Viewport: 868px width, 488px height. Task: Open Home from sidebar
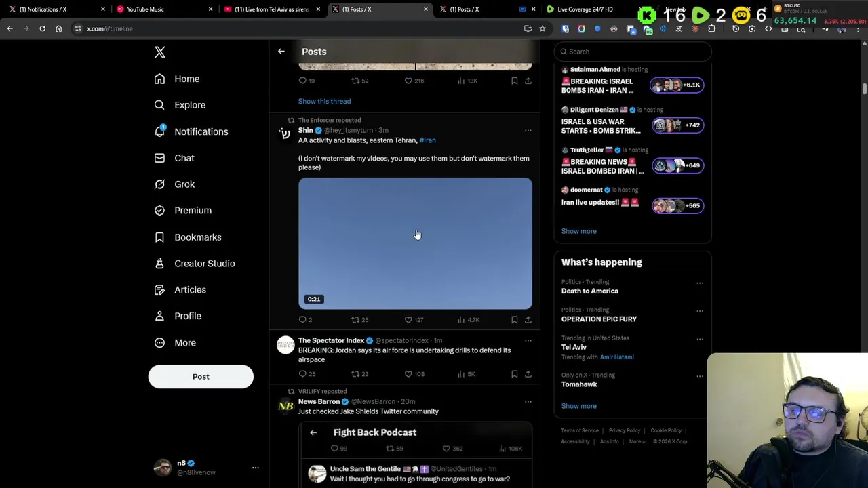176,79
